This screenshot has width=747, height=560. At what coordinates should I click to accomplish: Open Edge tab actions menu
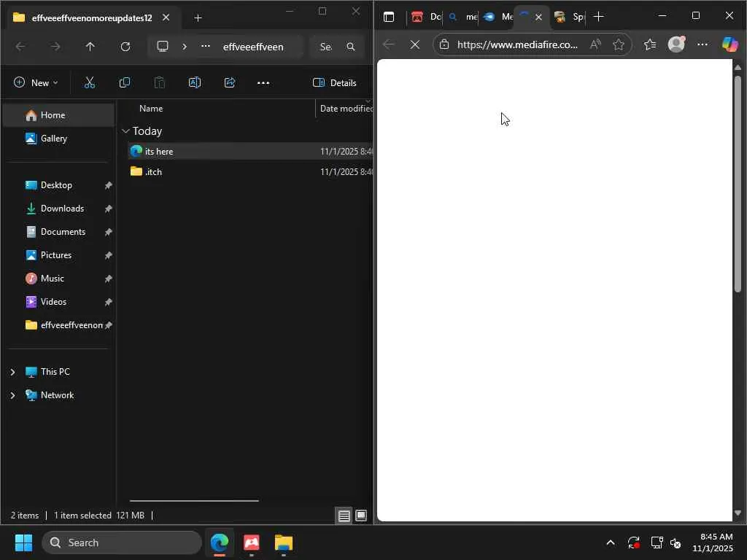389,17
